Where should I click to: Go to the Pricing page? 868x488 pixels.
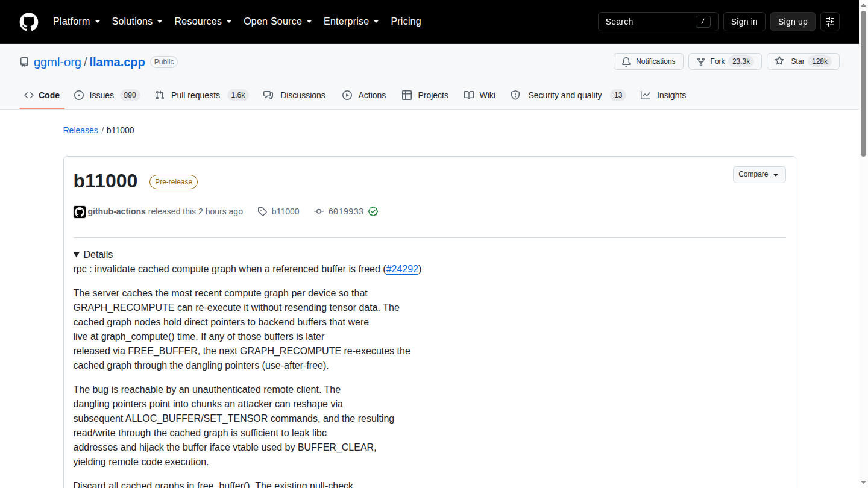[406, 22]
